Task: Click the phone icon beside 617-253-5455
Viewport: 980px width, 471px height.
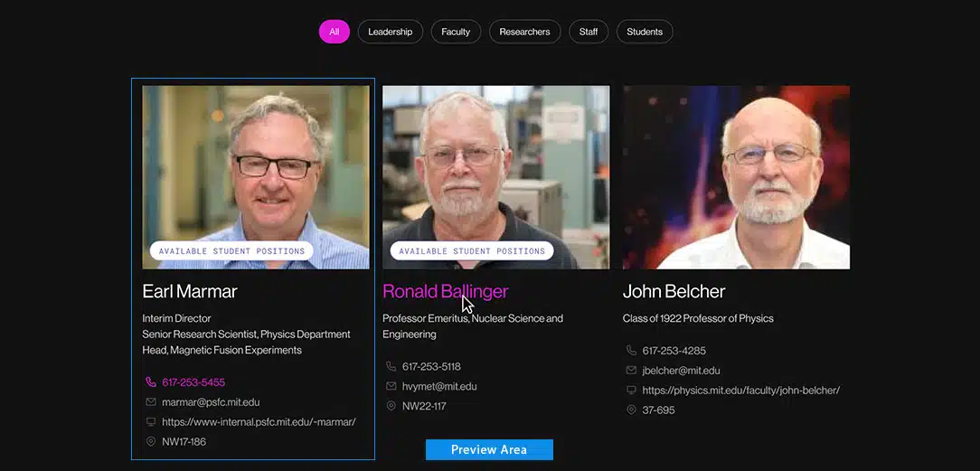Action: point(151,382)
